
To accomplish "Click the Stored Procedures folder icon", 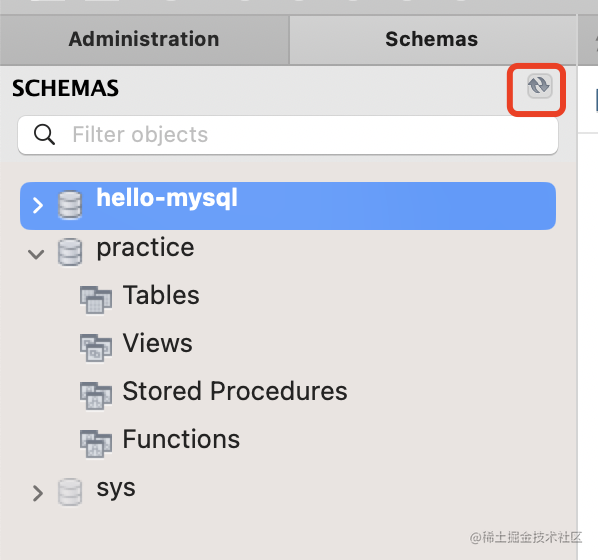I will (x=96, y=396).
